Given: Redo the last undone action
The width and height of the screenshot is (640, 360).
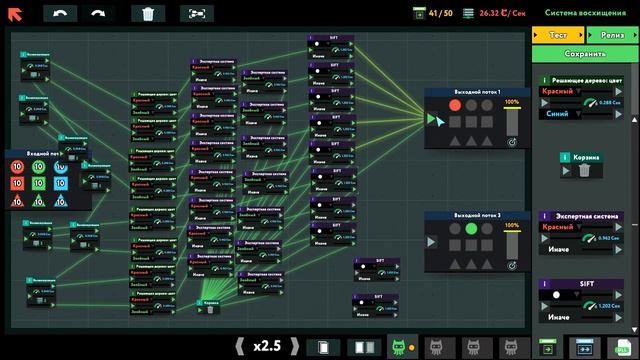Looking at the screenshot, I should (x=98, y=13).
